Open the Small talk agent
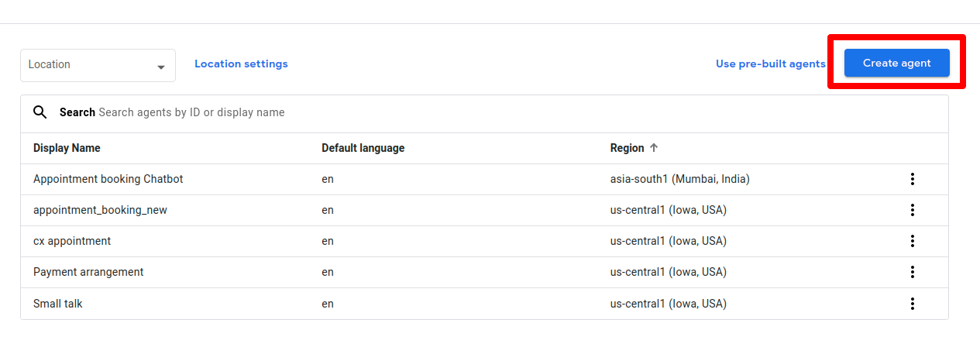Viewport: 980px width, 337px height. click(58, 304)
